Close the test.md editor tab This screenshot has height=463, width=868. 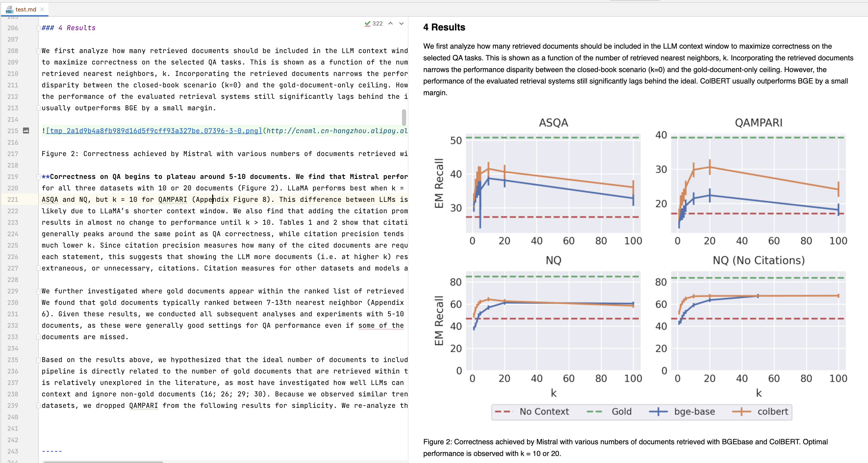coord(42,9)
